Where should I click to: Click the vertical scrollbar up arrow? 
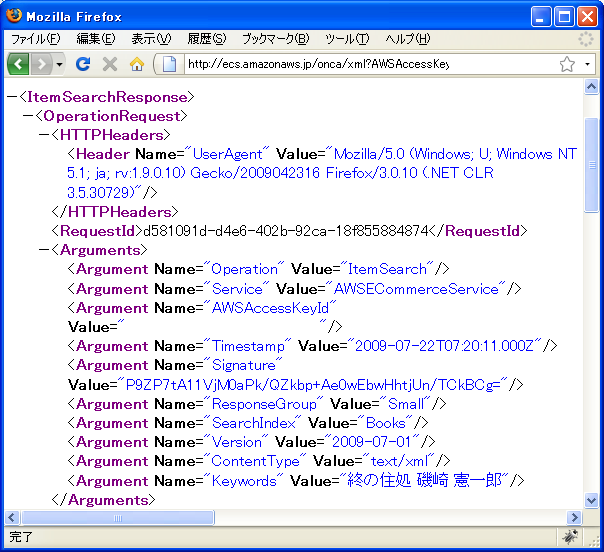591,87
